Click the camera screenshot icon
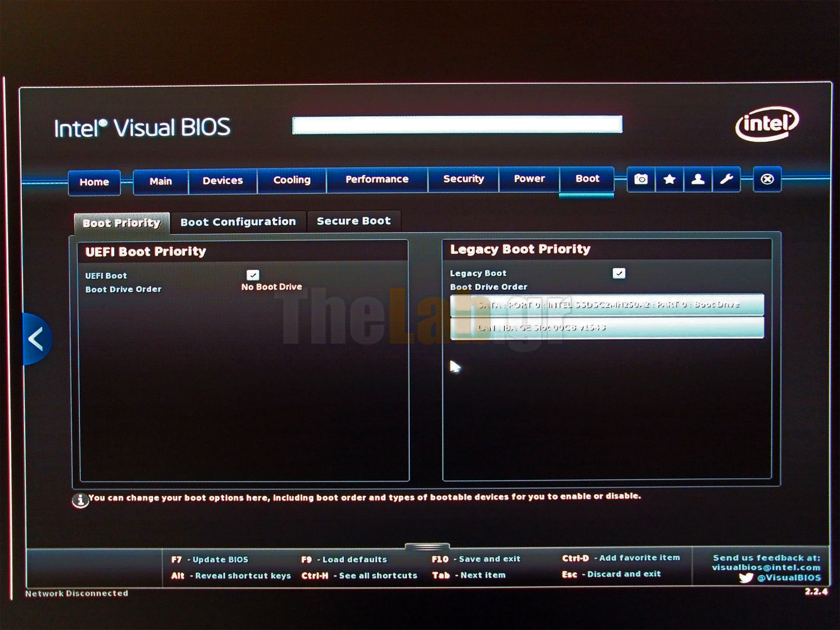 641,179
